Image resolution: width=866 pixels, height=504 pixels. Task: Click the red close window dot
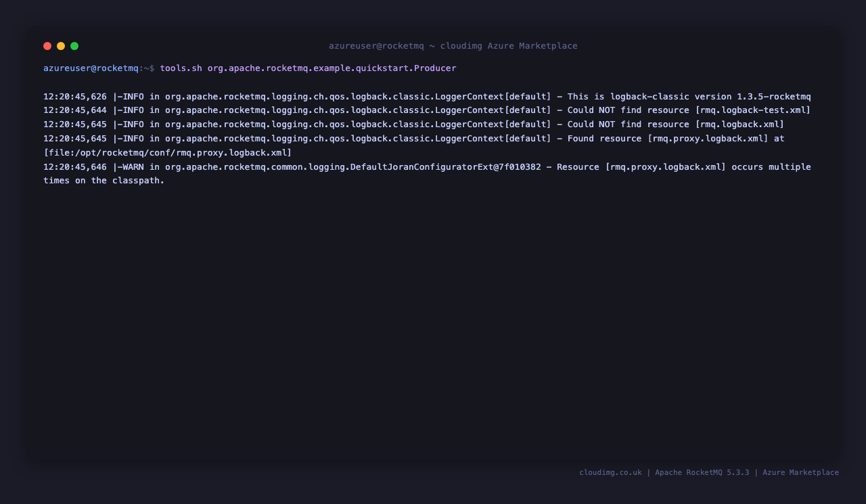click(47, 46)
